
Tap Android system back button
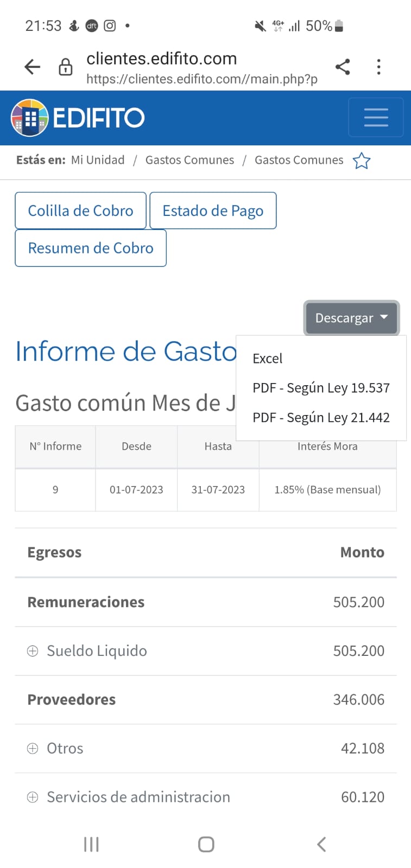321,844
